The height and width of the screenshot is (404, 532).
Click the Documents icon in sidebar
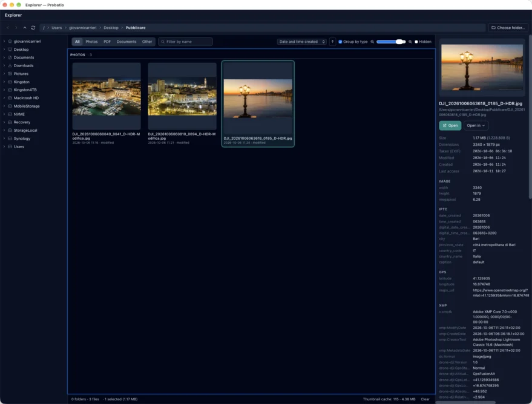point(10,57)
